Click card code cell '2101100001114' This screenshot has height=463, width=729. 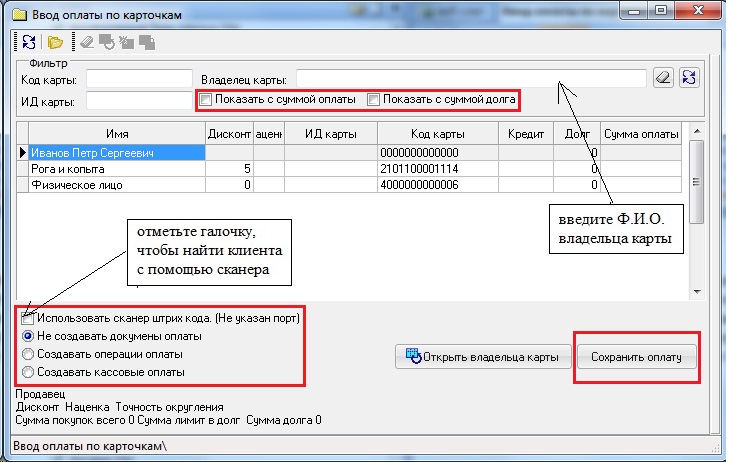(x=438, y=169)
